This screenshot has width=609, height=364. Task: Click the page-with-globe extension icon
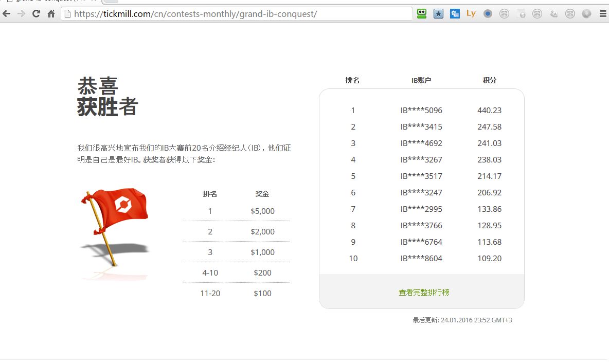click(x=521, y=14)
